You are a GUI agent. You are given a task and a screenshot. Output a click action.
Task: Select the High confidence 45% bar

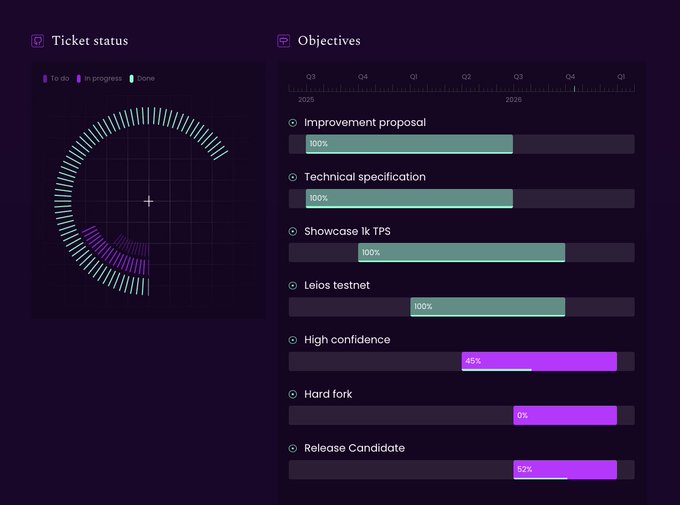(x=539, y=361)
